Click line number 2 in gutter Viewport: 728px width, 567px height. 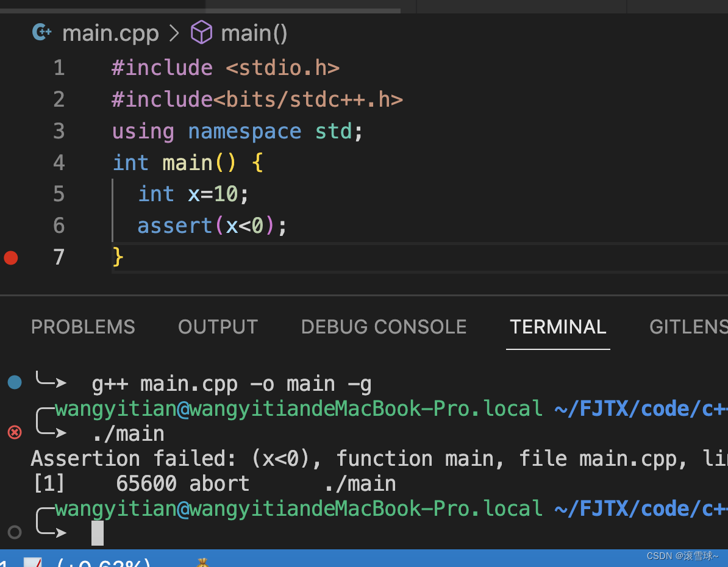coord(59,99)
